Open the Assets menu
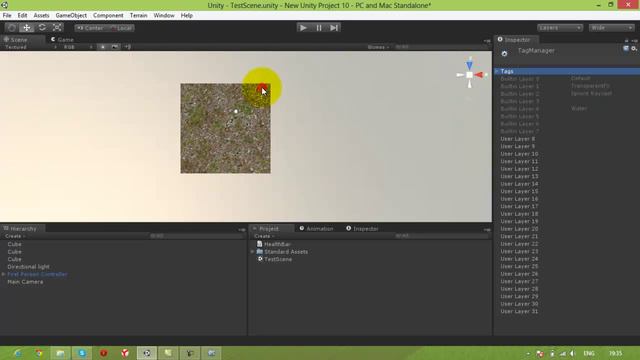Viewport: 640px width, 360px height. tap(41, 16)
